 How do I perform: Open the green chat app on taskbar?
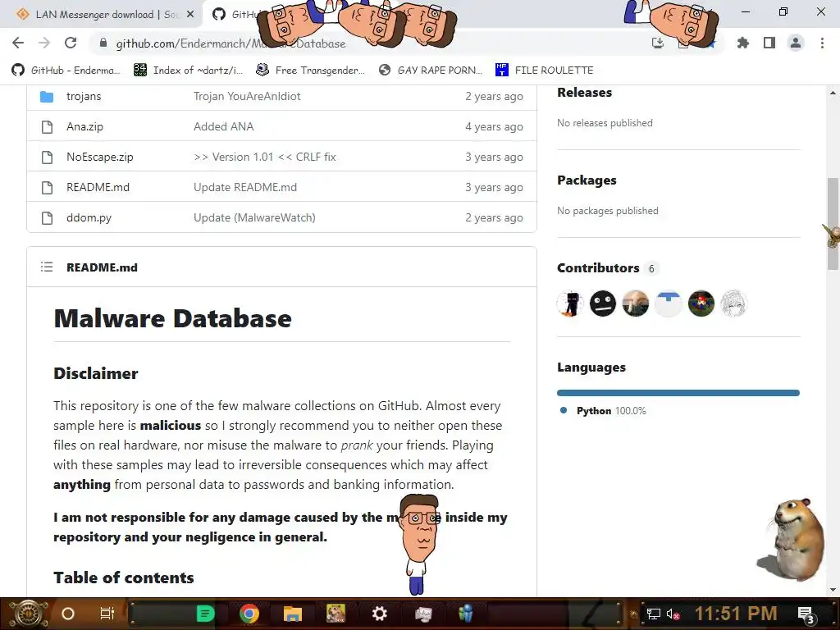point(205,614)
